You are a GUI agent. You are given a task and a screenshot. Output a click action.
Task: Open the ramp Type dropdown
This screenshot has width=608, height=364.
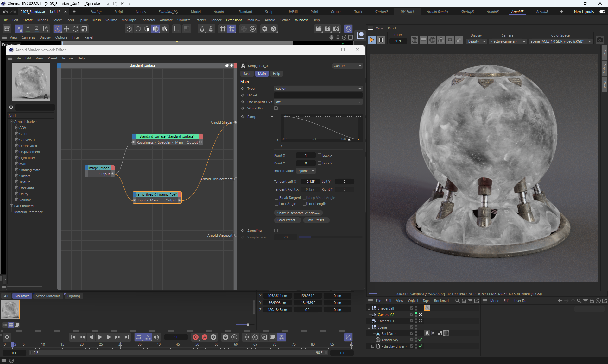point(318,89)
